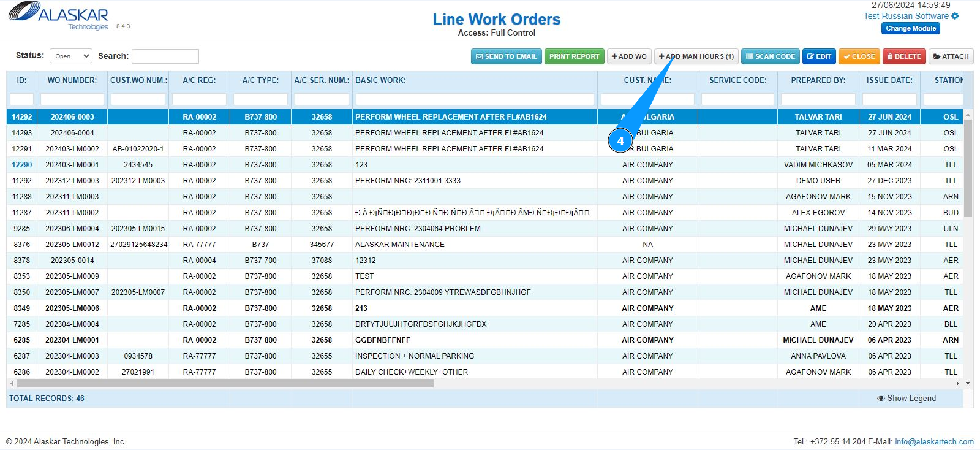Viewport: 980px width, 450px height.
Task: Add a new work order with Add WO
Action: coord(629,56)
